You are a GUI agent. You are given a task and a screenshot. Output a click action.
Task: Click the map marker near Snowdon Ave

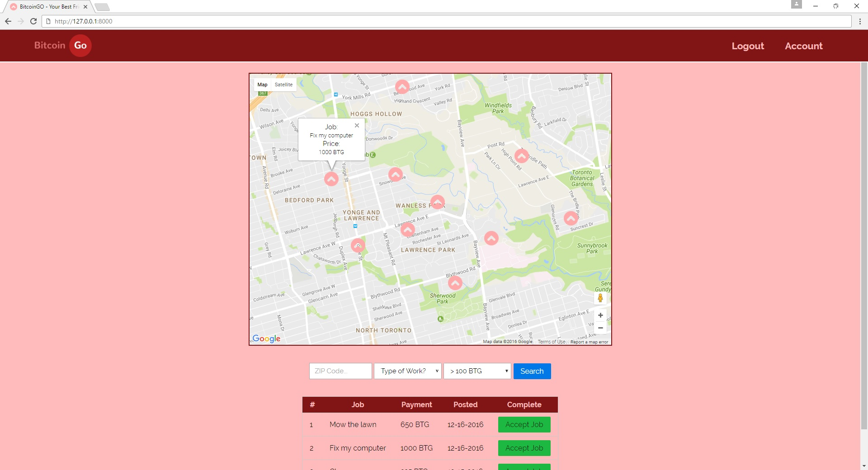pyautogui.click(x=396, y=174)
